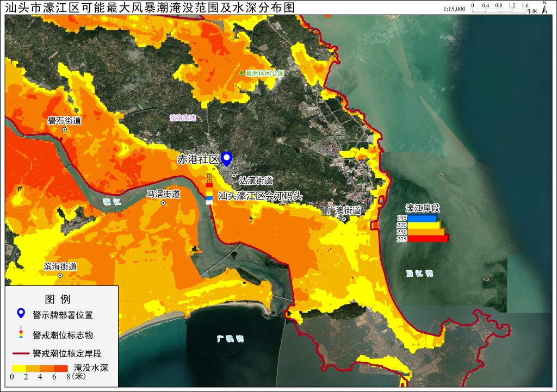Click the light orange 2–4 meter depth swatch

click(33, 369)
